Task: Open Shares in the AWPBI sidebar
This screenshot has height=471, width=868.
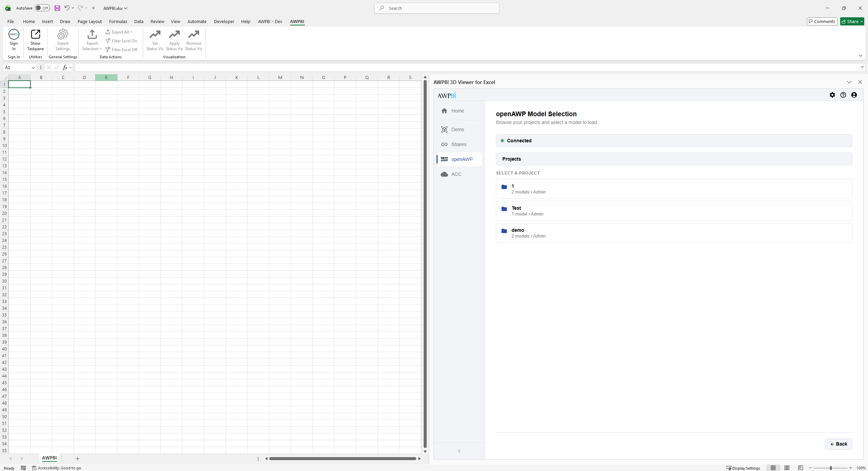Action: pos(459,144)
